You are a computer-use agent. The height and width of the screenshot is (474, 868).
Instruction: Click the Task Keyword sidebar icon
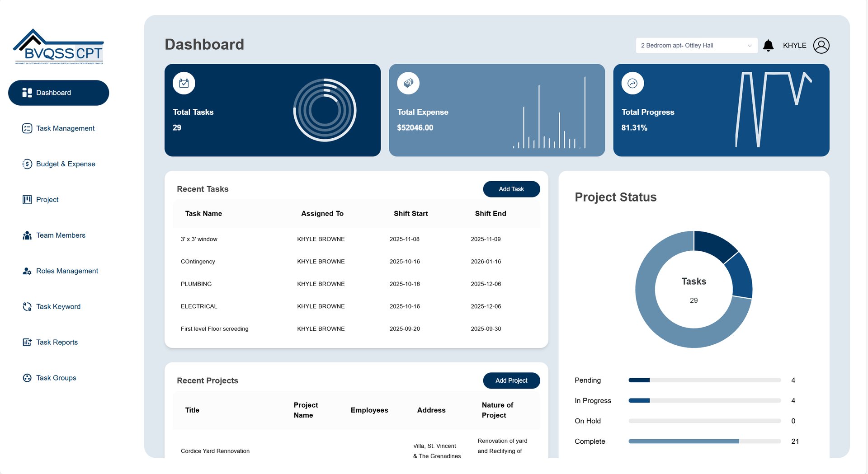27,307
